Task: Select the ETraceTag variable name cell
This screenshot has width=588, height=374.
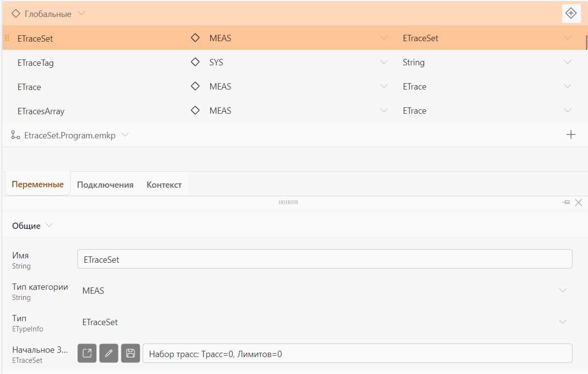Action: [x=35, y=62]
